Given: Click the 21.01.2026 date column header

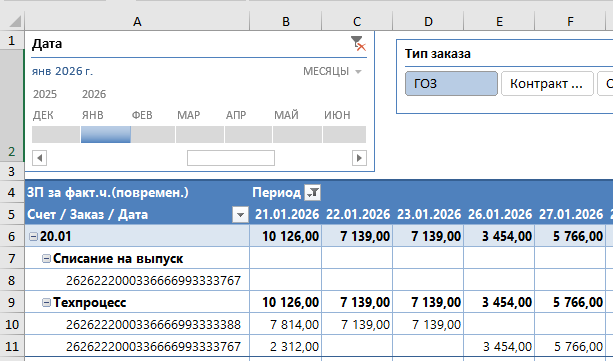Looking at the screenshot, I should point(286,214).
